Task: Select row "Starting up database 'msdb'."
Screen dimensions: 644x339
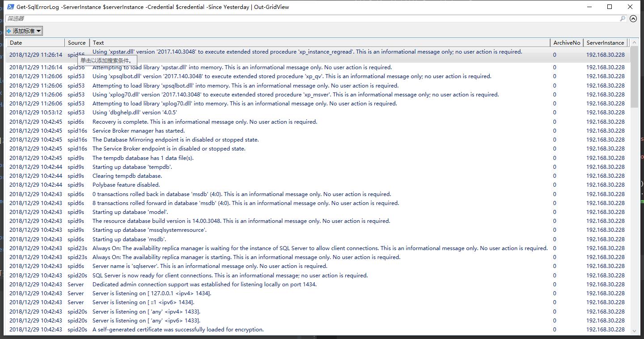Action: [318, 239]
